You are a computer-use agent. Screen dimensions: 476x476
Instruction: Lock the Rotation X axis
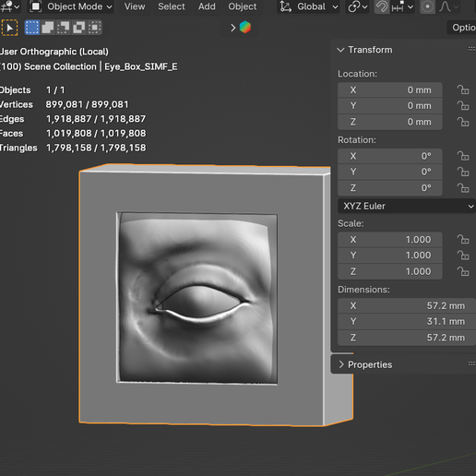point(463,156)
